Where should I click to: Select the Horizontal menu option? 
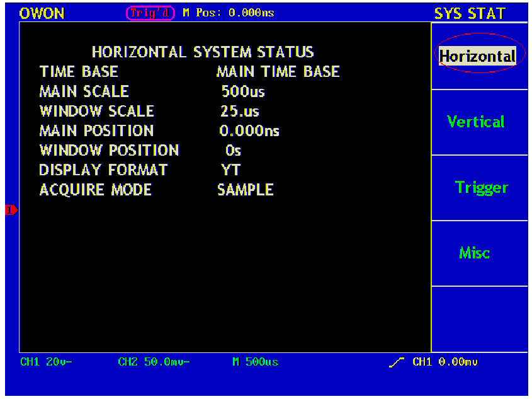[477, 56]
